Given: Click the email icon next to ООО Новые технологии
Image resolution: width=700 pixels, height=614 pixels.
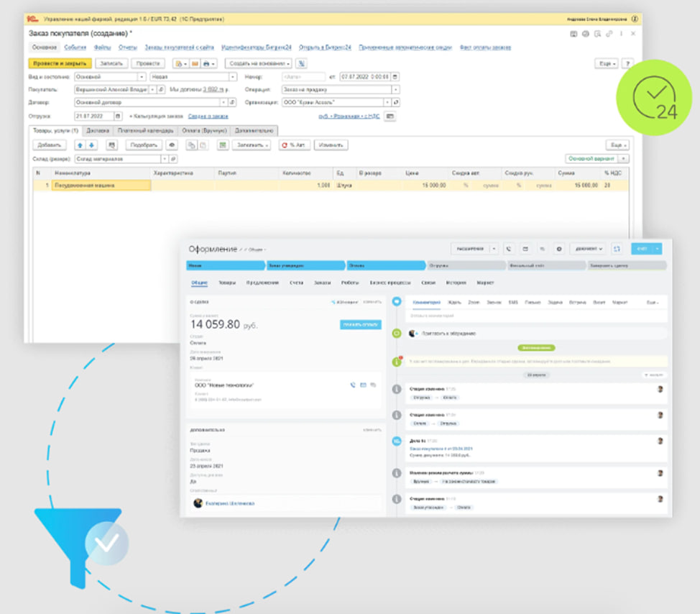Looking at the screenshot, I should coord(363,385).
